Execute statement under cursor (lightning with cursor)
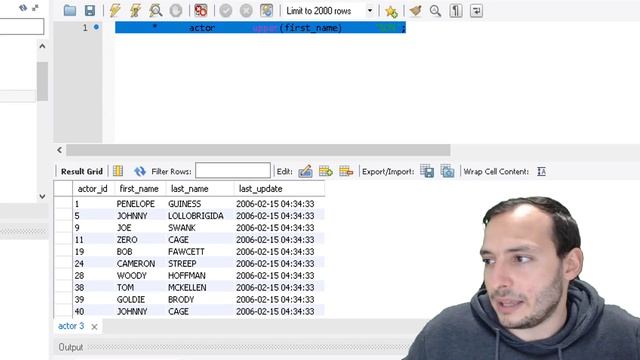This screenshot has height=360, width=640. (135, 11)
